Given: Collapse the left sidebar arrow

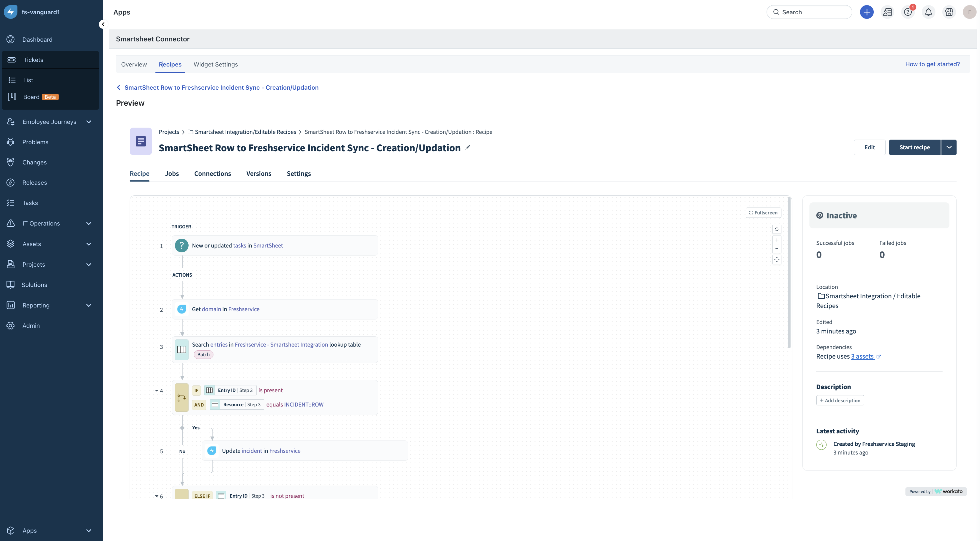Looking at the screenshot, I should pyautogui.click(x=103, y=24).
